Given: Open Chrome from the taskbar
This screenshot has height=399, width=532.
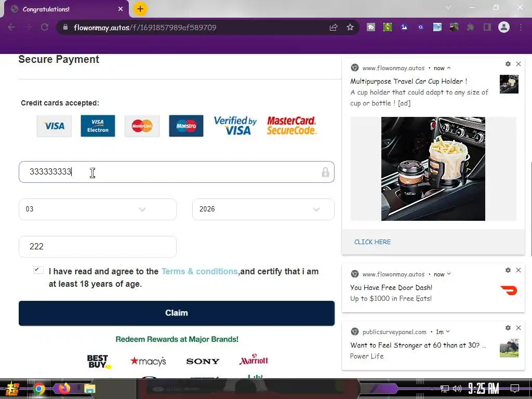Looking at the screenshot, I should pyautogui.click(x=38, y=389).
